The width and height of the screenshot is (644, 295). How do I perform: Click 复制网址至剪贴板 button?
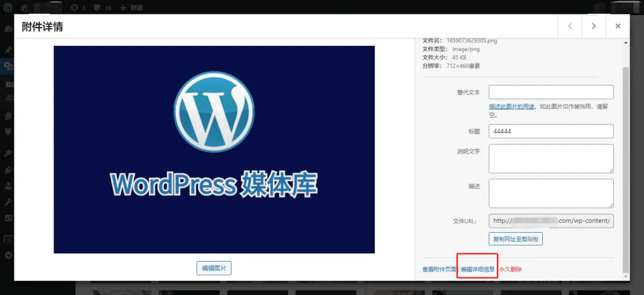(516, 239)
